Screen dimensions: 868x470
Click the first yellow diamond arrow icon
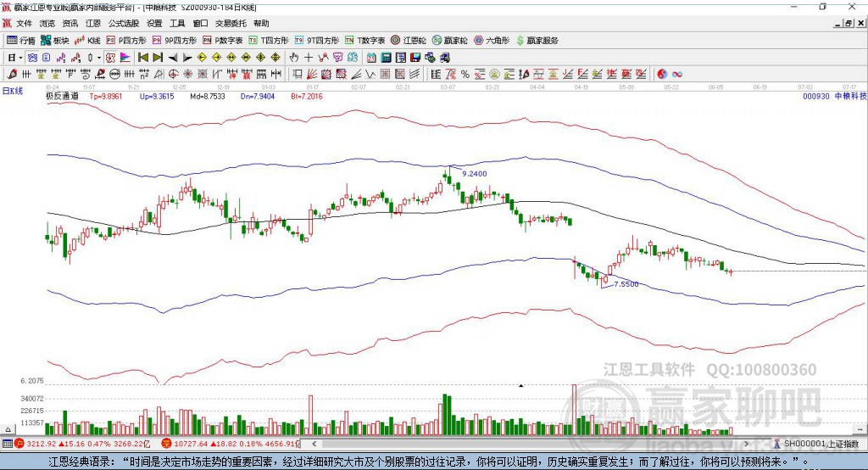tap(202, 57)
